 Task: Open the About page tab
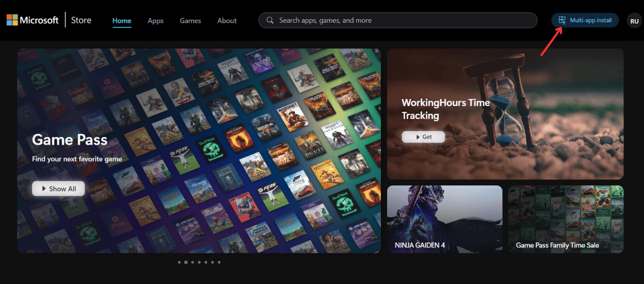tap(227, 21)
